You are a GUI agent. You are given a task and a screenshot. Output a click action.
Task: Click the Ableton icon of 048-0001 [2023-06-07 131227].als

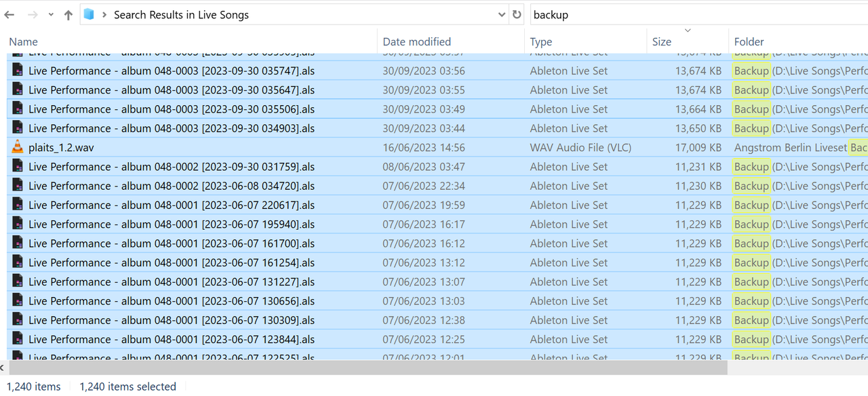18,281
